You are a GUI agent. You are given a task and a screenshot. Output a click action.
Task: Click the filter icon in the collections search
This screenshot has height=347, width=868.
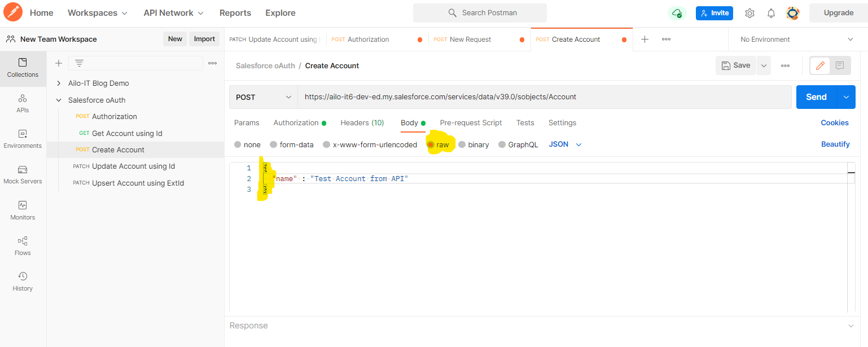(x=79, y=63)
